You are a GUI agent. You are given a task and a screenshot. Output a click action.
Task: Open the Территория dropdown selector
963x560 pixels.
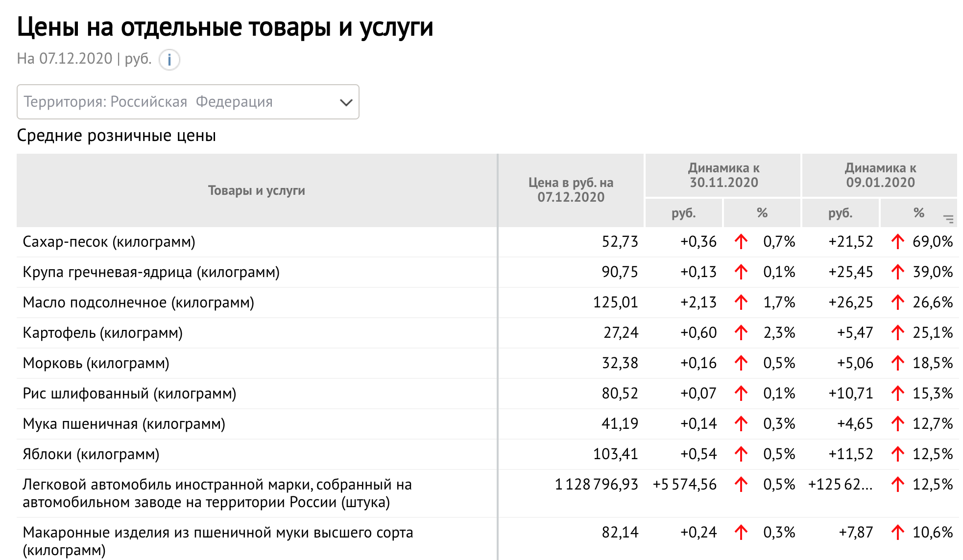pos(188,102)
